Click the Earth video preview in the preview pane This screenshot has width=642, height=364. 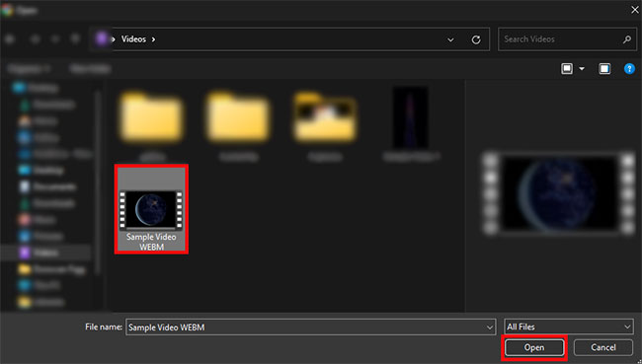(x=558, y=193)
